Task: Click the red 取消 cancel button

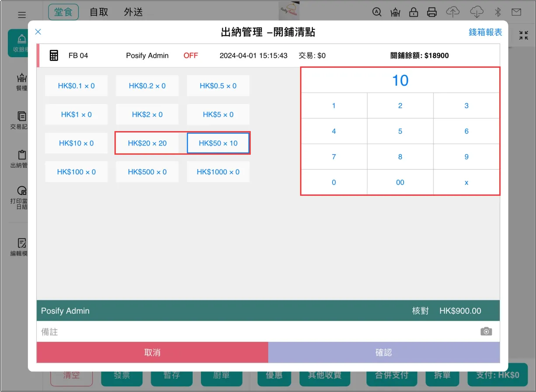Action: click(152, 353)
